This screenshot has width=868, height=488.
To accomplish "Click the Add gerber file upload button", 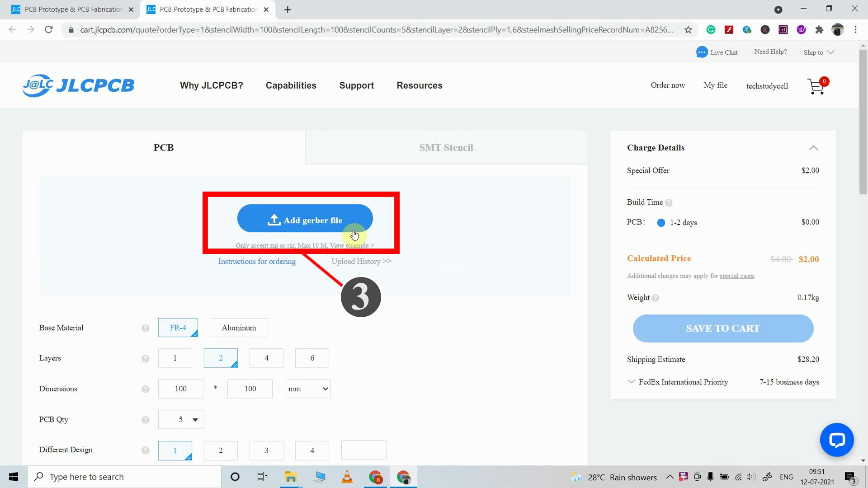I will point(305,219).
